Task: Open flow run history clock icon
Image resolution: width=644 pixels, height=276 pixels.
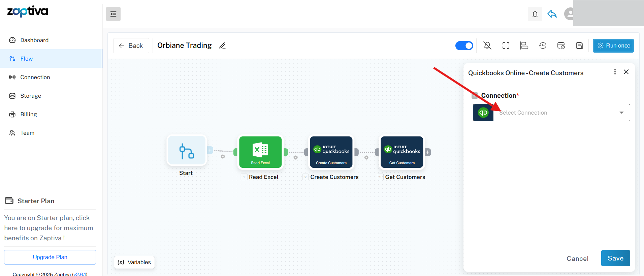Action: [543, 45]
